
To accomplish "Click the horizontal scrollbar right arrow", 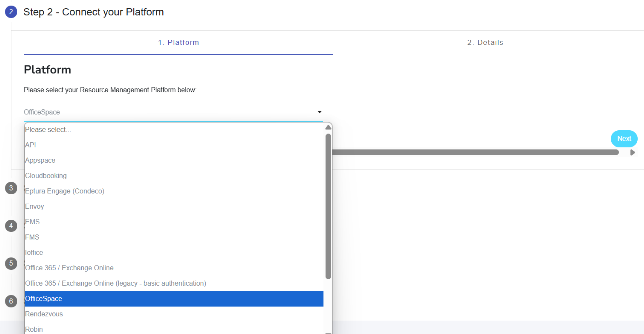I will tap(633, 152).
